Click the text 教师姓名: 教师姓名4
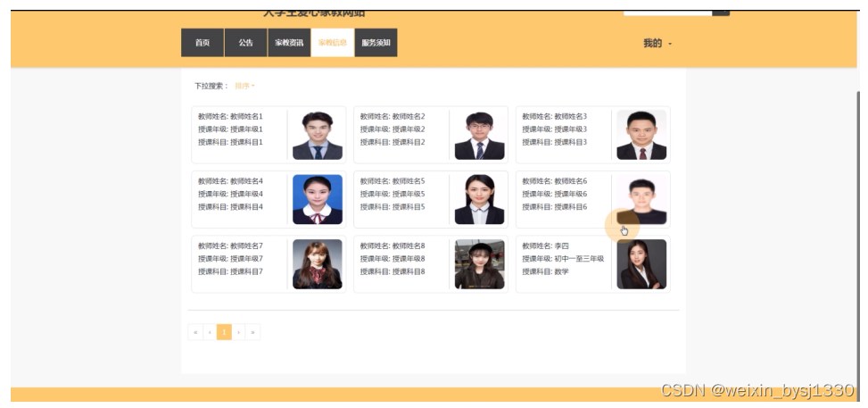Image resolution: width=868 pixels, height=408 pixels. [x=230, y=181]
